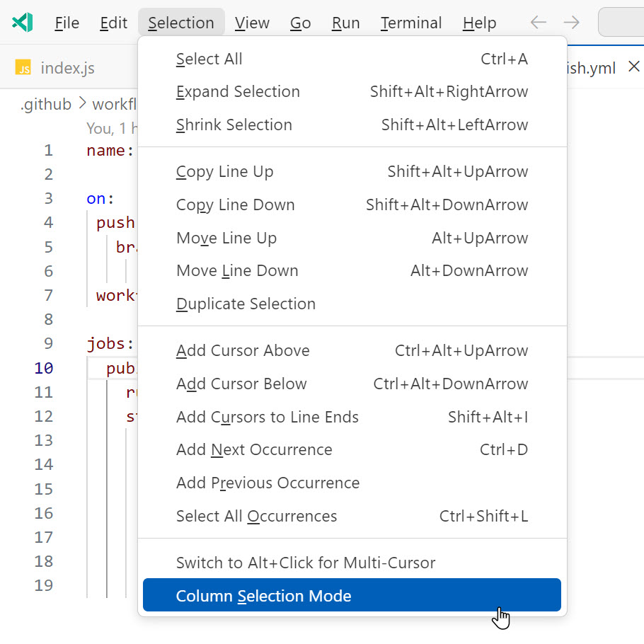The height and width of the screenshot is (644, 644).
Task: Go back with the left arrow
Action: (538, 22)
